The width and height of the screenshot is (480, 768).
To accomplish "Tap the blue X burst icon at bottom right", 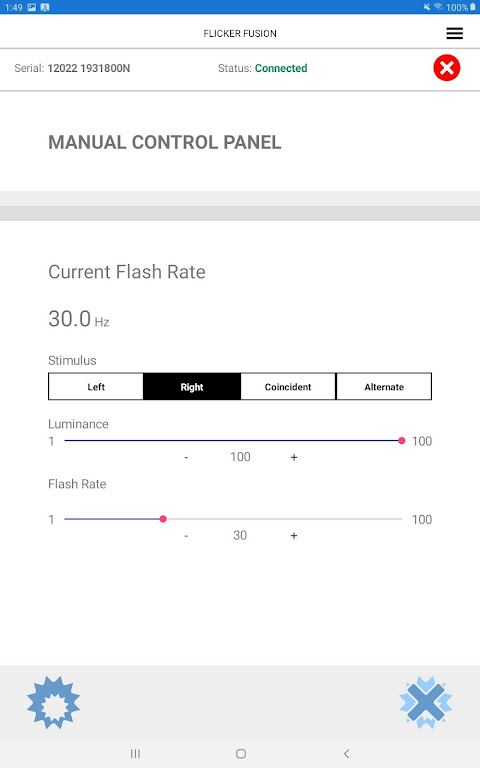I will click(426, 702).
